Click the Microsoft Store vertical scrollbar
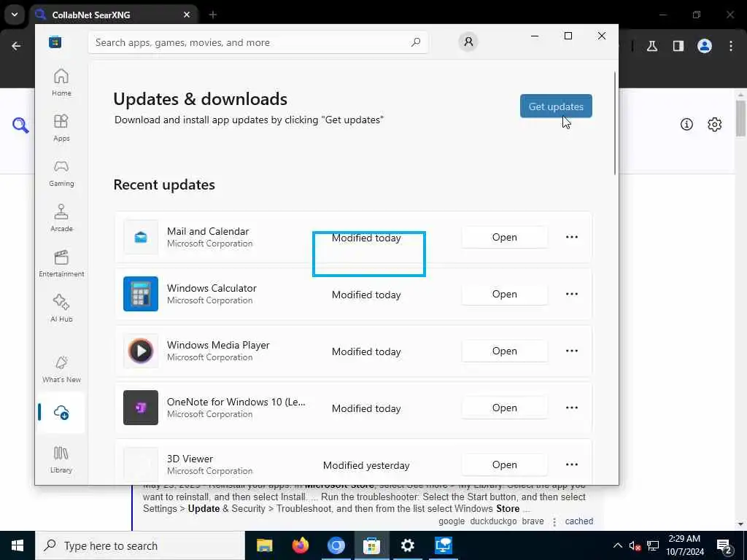The height and width of the screenshot is (560, 747). (614, 124)
